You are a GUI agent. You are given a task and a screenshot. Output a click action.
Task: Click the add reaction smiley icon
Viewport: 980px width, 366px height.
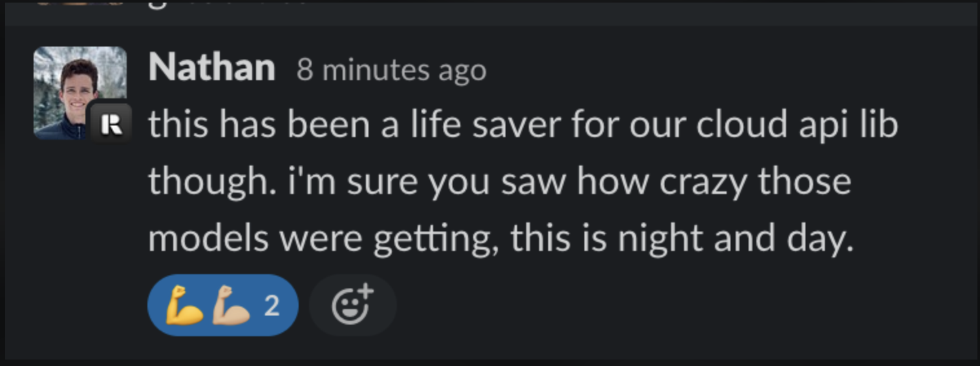(352, 305)
